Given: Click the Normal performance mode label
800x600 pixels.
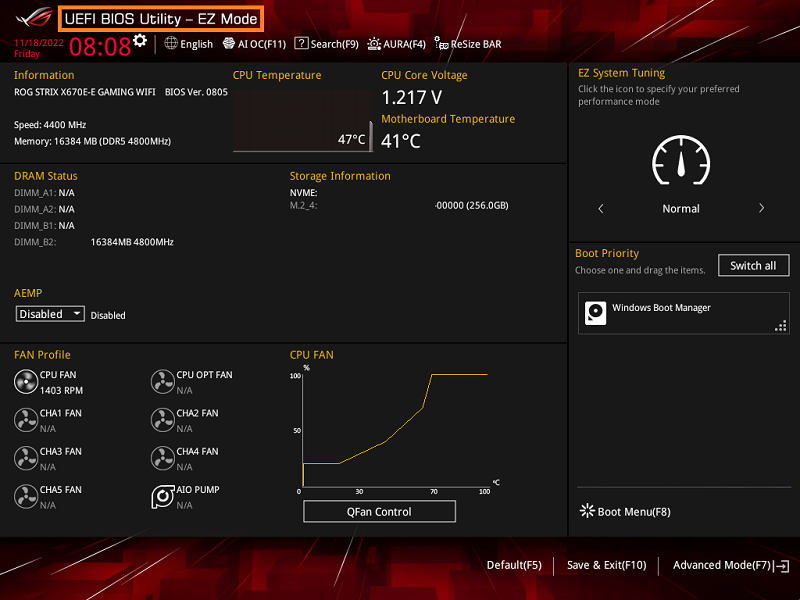Looking at the screenshot, I should click(x=681, y=209).
